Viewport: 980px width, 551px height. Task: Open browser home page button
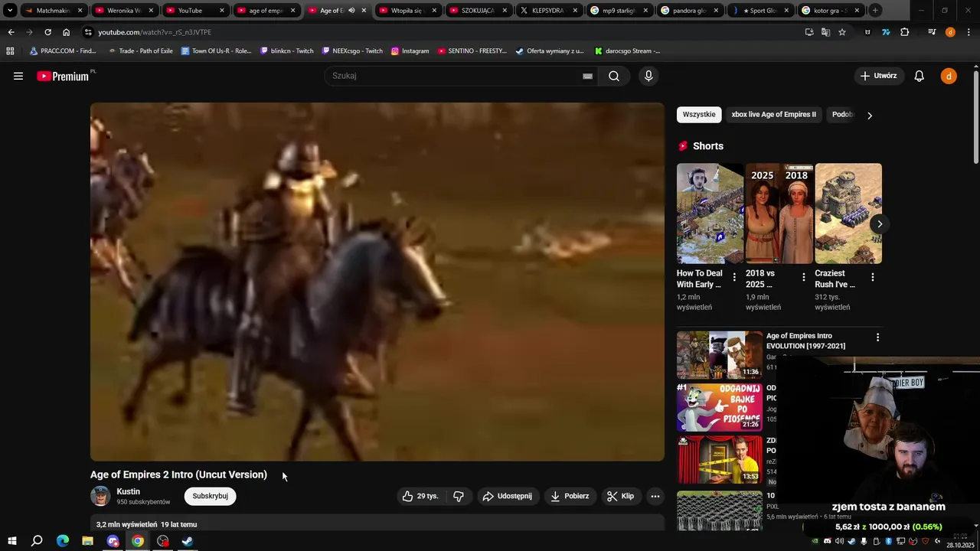coord(67,32)
